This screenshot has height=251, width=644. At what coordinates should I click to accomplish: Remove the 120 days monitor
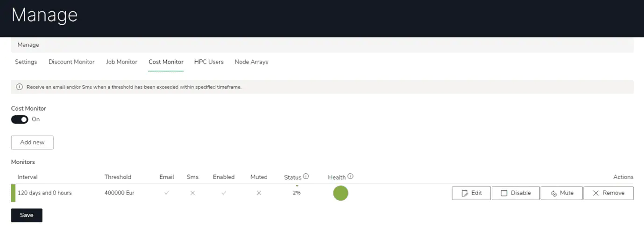pos(608,193)
